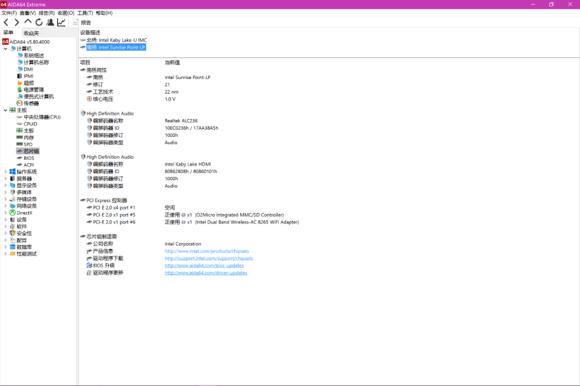Select the highlighted Intel Sunrise Point-LP device
580x386 pixels.
point(116,47)
